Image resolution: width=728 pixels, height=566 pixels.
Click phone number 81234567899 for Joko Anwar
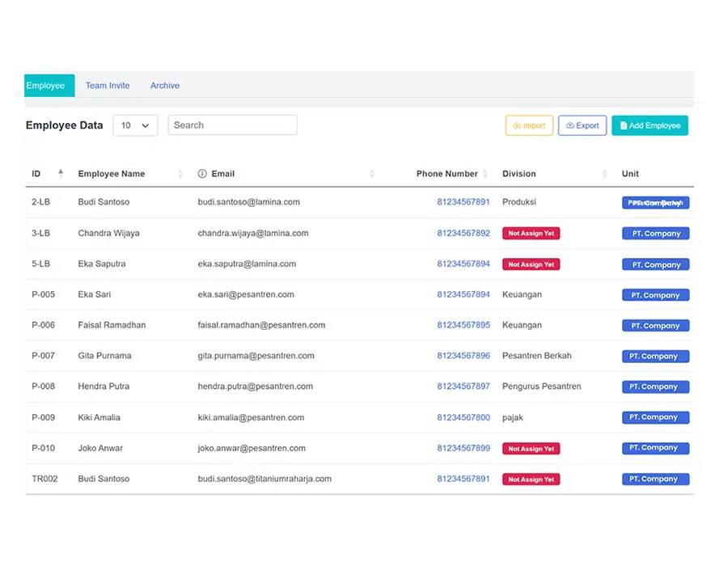(x=463, y=448)
